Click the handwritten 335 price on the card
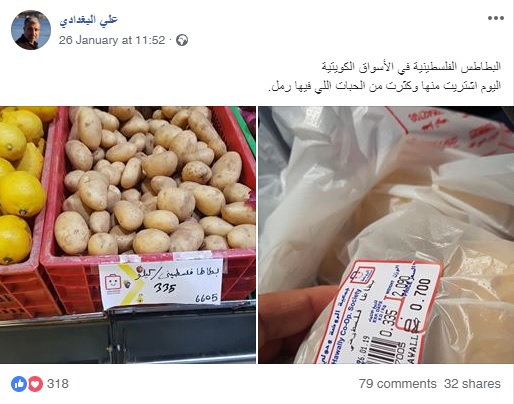The height and width of the screenshot is (404, 514). pyautogui.click(x=165, y=287)
